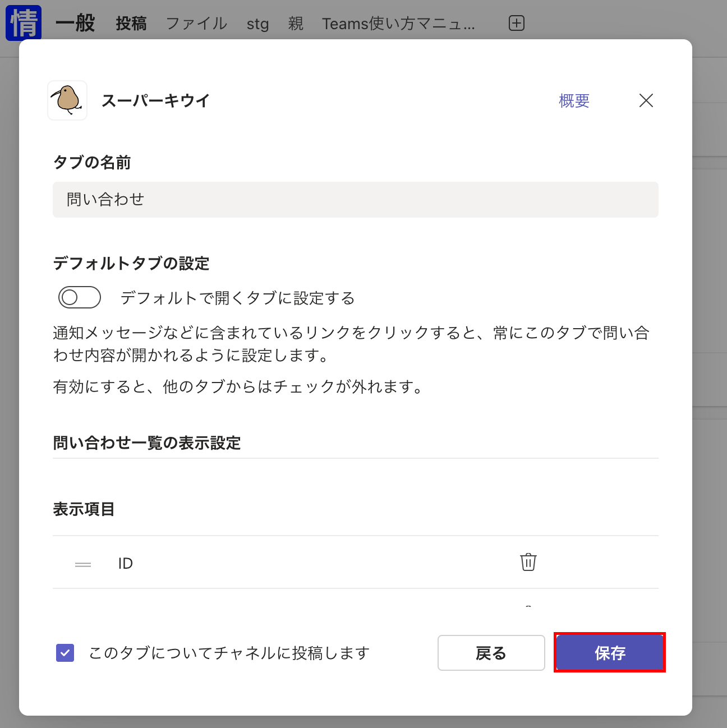
Task: Click 'デフォルトで開くタブに設定する' label
Action: pos(238,298)
